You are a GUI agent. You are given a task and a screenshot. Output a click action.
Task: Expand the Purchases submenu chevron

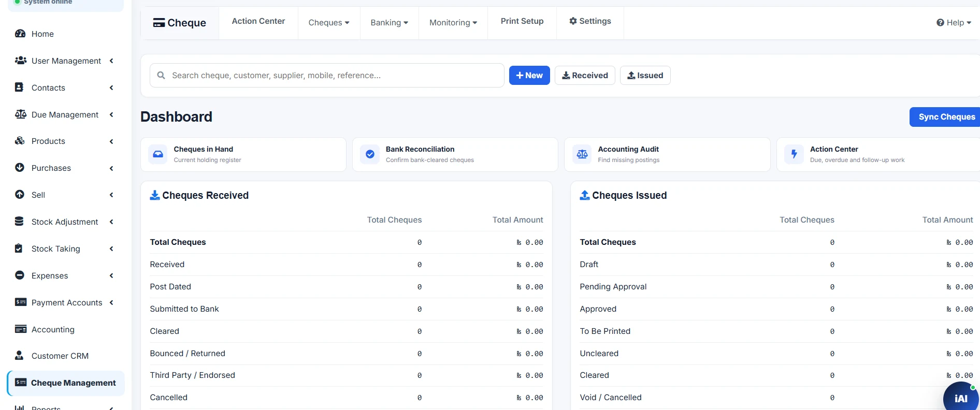pos(111,168)
